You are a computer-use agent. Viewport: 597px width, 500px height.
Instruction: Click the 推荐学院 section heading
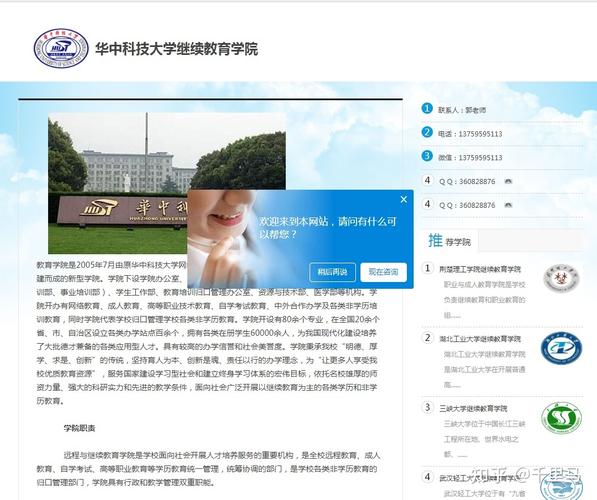449,241
